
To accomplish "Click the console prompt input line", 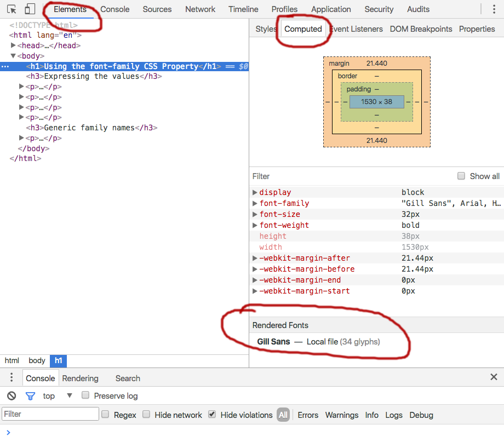I will (252, 432).
